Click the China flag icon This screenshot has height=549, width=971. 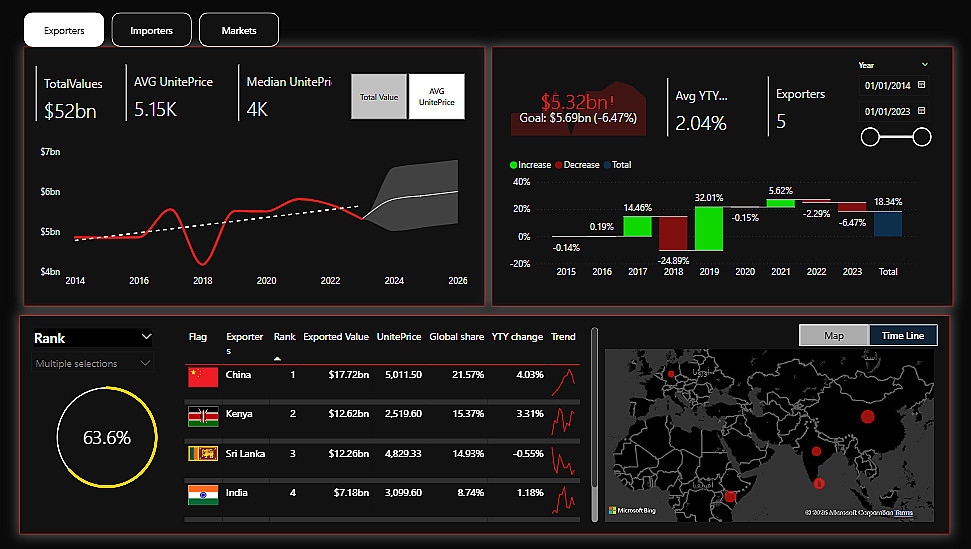(x=203, y=376)
